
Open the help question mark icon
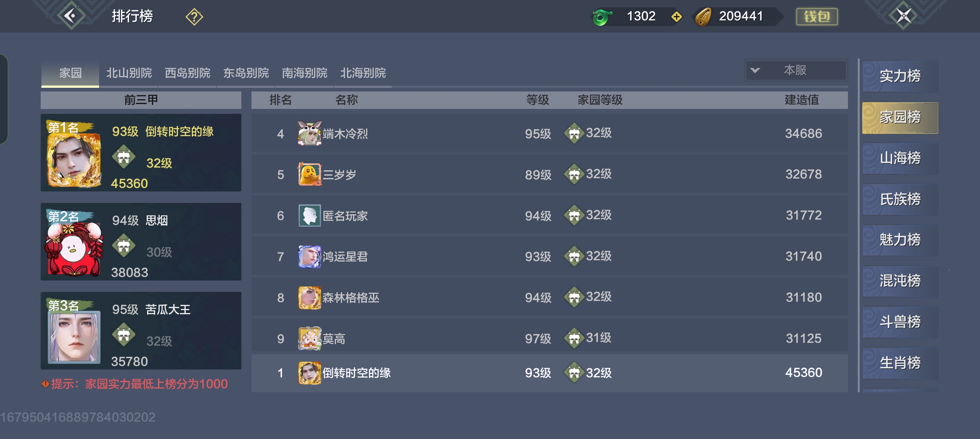point(194,17)
